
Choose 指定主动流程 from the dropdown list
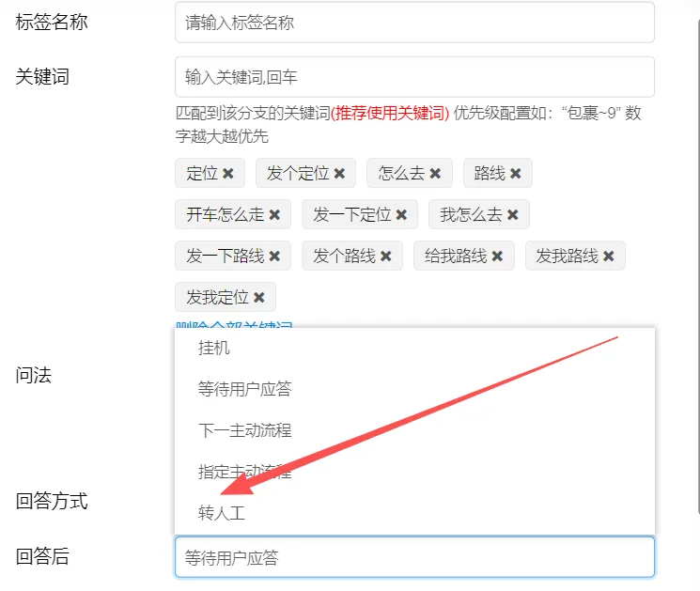click(x=414, y=472)
